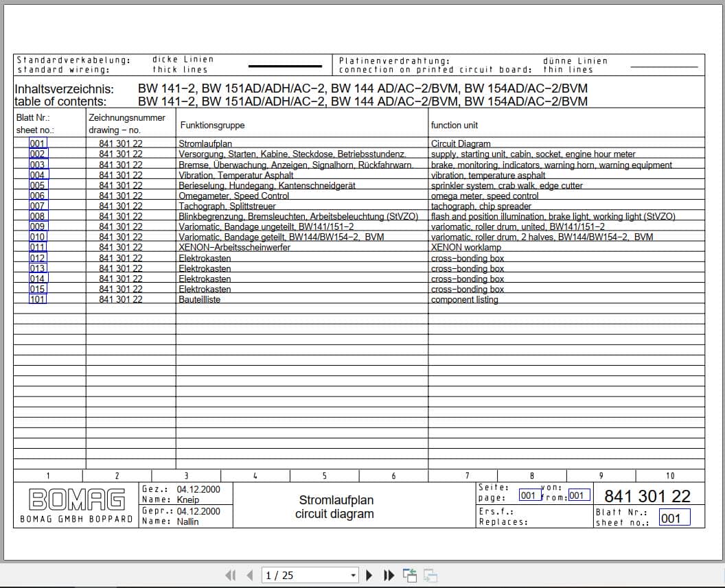Open sheet 011 XENON worklamp link
Image resolution: width=725 pixels, height=588 pixels.
coord(37,247)
